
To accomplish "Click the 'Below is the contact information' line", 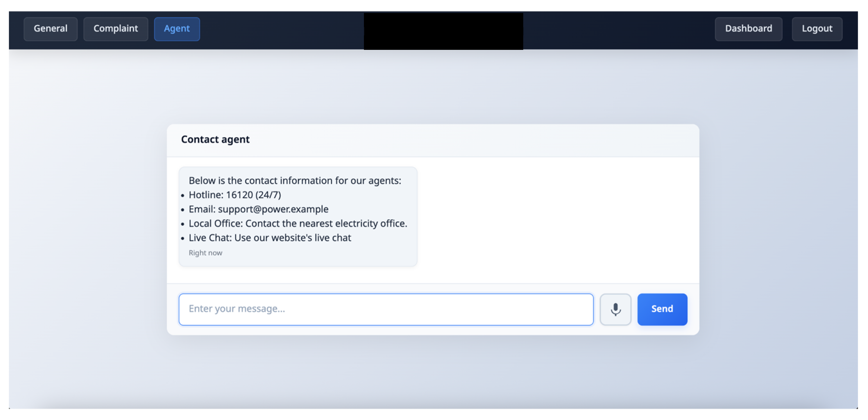I will pos(294,181).
